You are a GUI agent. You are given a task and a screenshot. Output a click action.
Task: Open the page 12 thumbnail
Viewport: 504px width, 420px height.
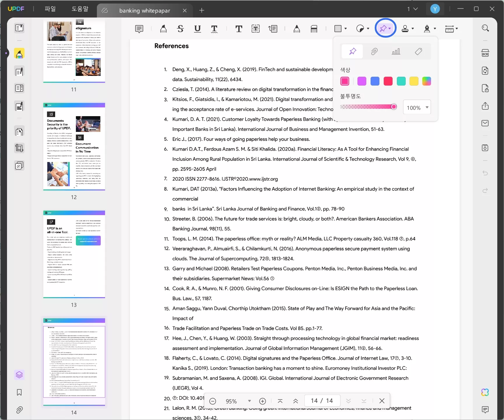74,147
